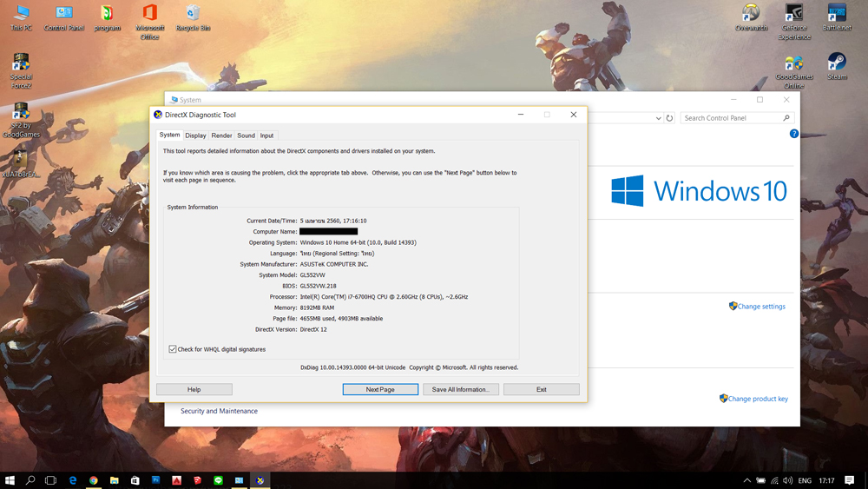
Task: Click the ASUSTeK COMPUTER INC. text
Action: coord(334,264)
